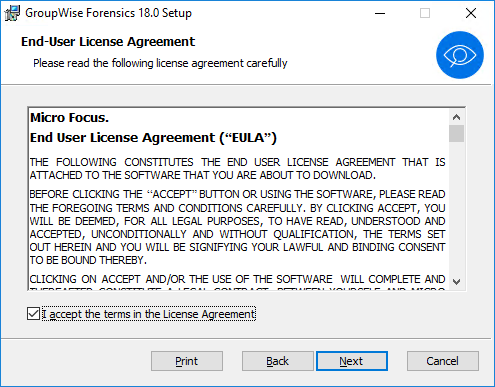Image resolution: width=495 pixels, height=387 pixels.
Task: Close the Setup window with X
Action: (x=471, y=13)
